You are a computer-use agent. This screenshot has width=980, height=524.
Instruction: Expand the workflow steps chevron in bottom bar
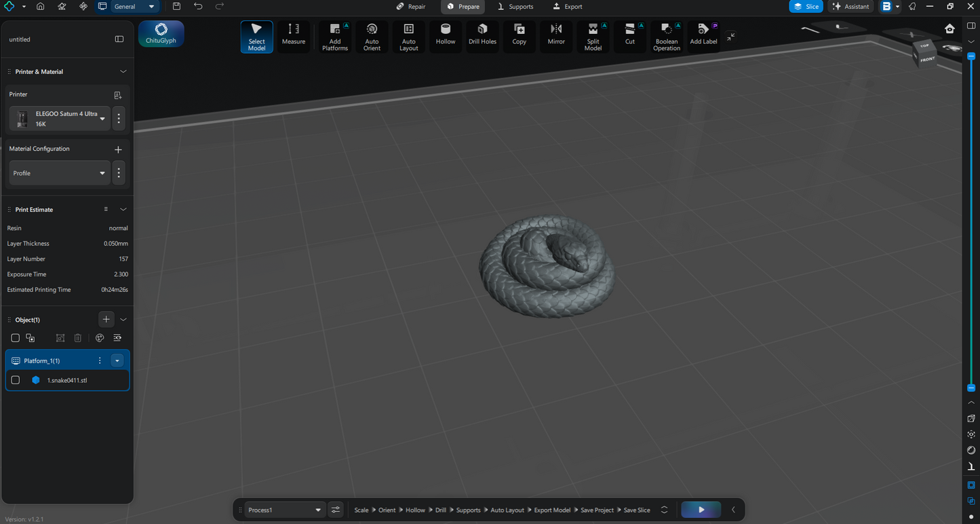(x=664, y=510)
